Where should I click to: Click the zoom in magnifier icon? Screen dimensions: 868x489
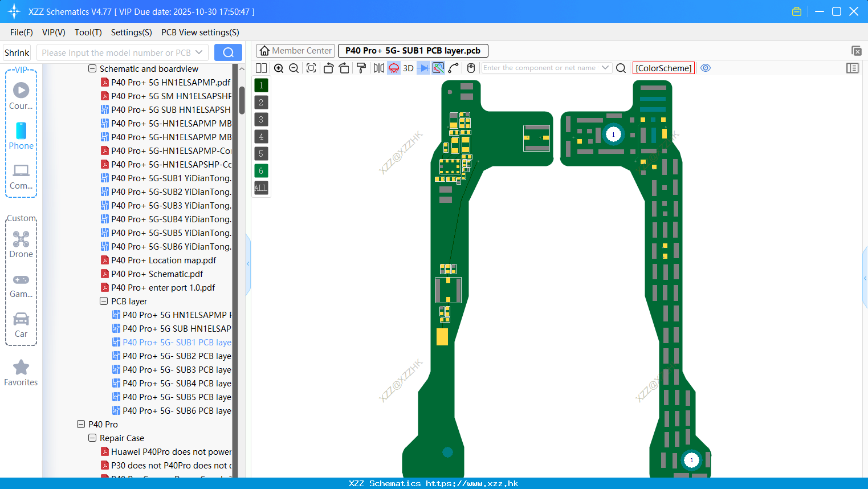(x=279, y=68)
